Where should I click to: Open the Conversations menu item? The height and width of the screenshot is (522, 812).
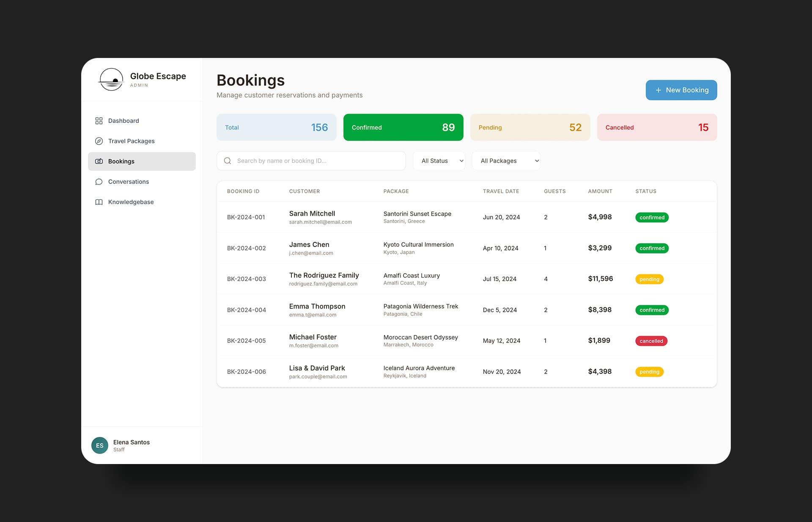pos(129,182)
